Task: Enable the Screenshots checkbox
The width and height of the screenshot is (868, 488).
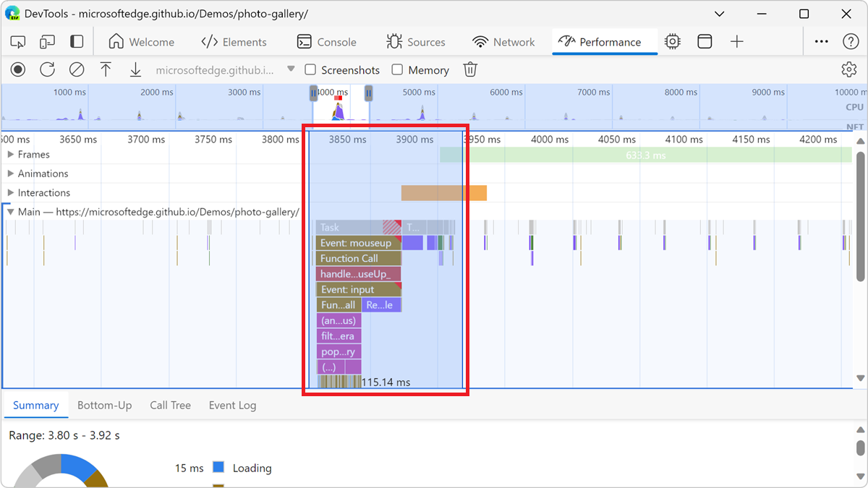Action: pos(310,69)
